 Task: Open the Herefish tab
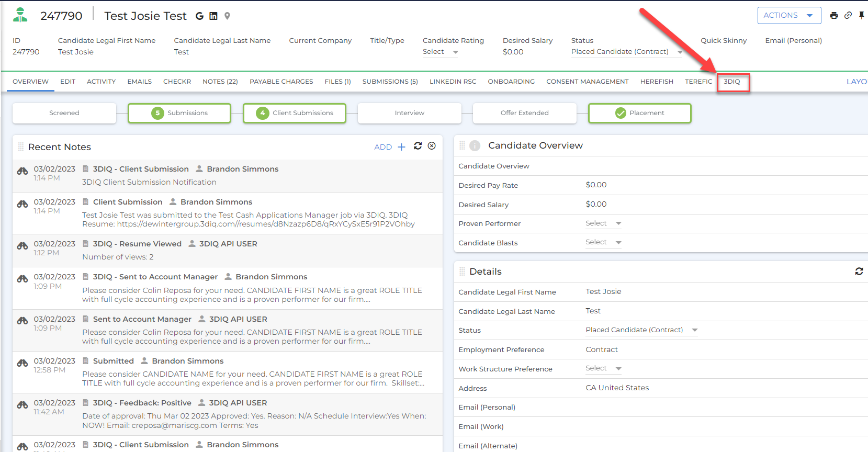(x=657, y=82)
